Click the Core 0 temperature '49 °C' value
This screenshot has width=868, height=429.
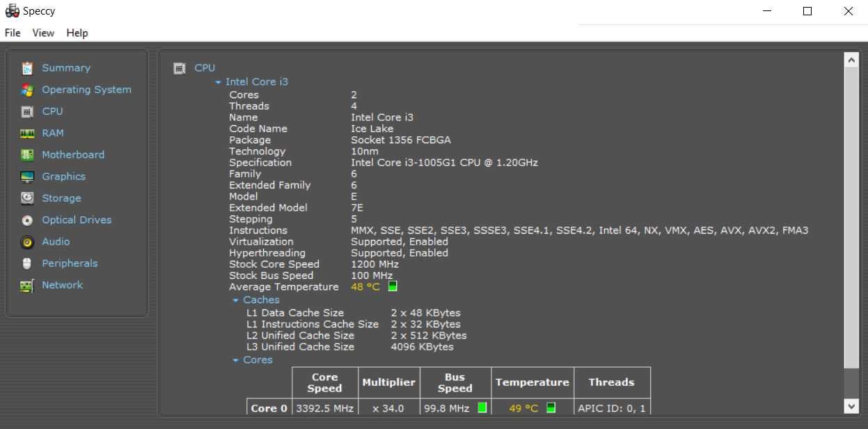coord(523,408)
